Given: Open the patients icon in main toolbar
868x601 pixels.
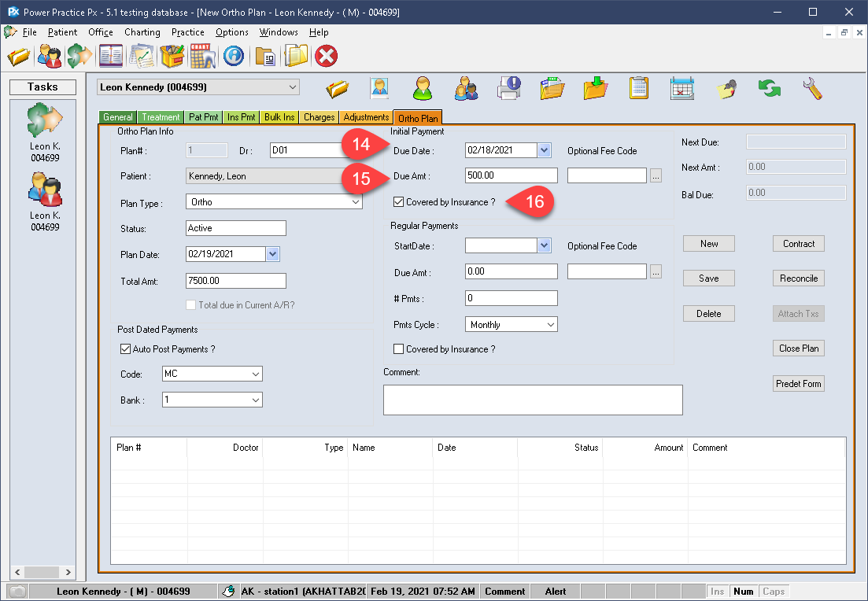Looking at the screenshot, I should [50, 57].
